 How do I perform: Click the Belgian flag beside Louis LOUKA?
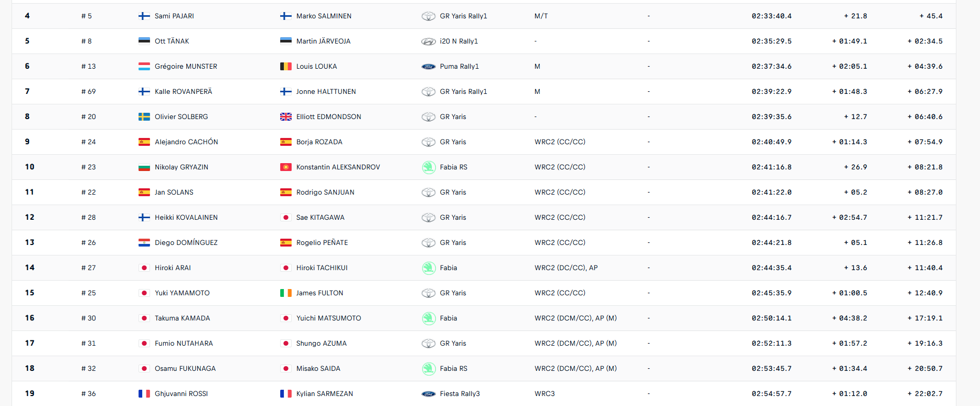[x=286, y=67]
